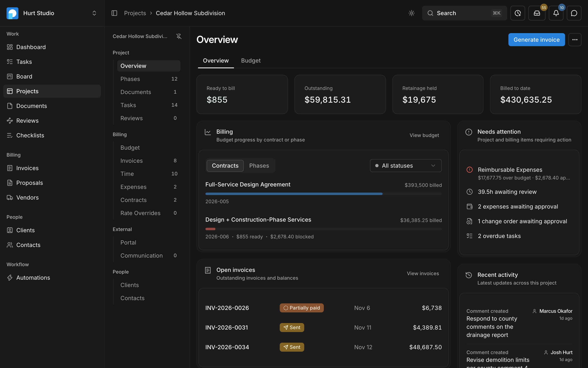588x368 pixels.
Task: Click Reimbursable Expenses attention item
Action: 519,174
